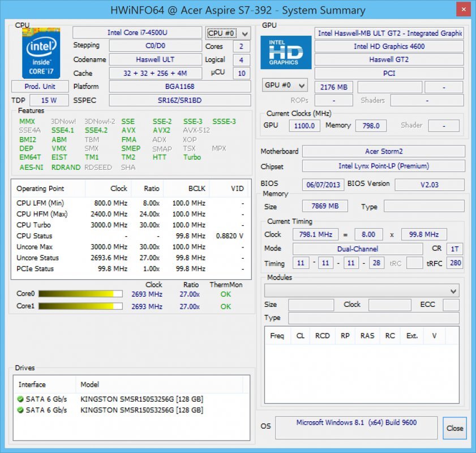Click the Intel Core i7 badge
This screenshot has width=476, height=453.
(x=40, y=53)
